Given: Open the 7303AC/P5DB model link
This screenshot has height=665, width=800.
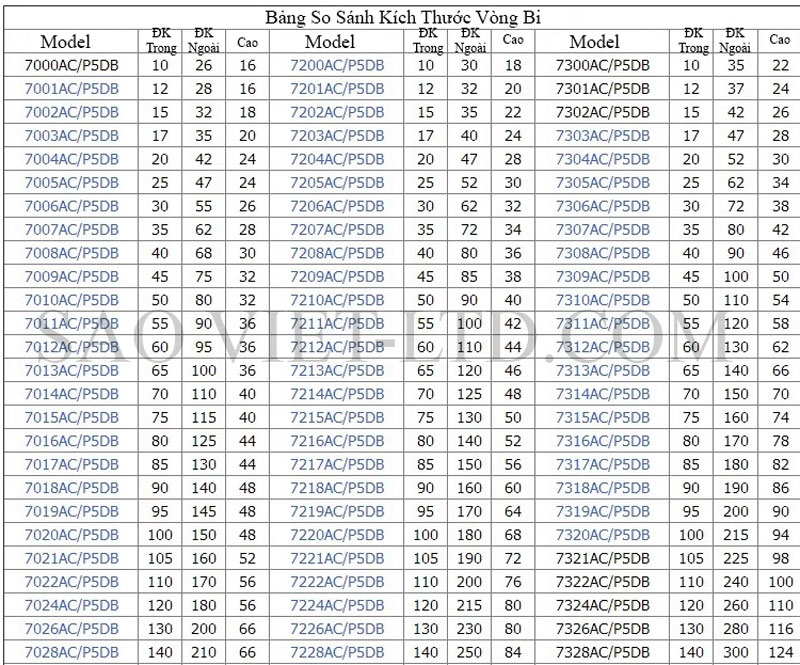Looking at the screenshot, I should (602, 135).
